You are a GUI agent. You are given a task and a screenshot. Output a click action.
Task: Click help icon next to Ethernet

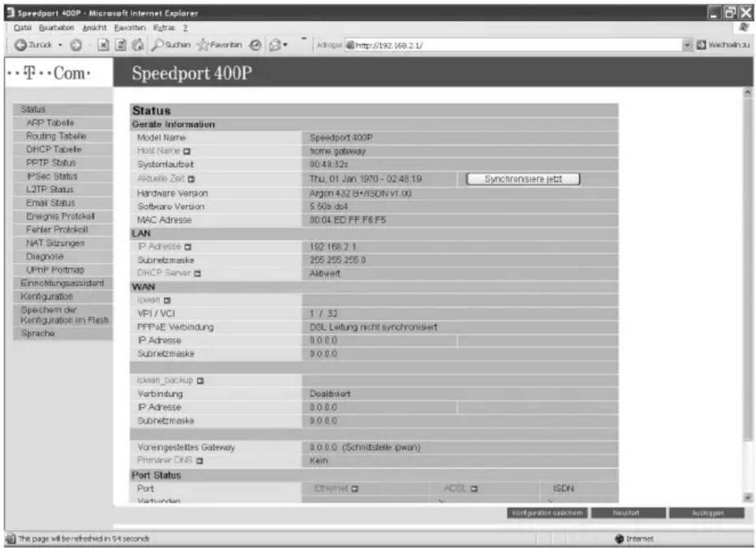point(355,489)
